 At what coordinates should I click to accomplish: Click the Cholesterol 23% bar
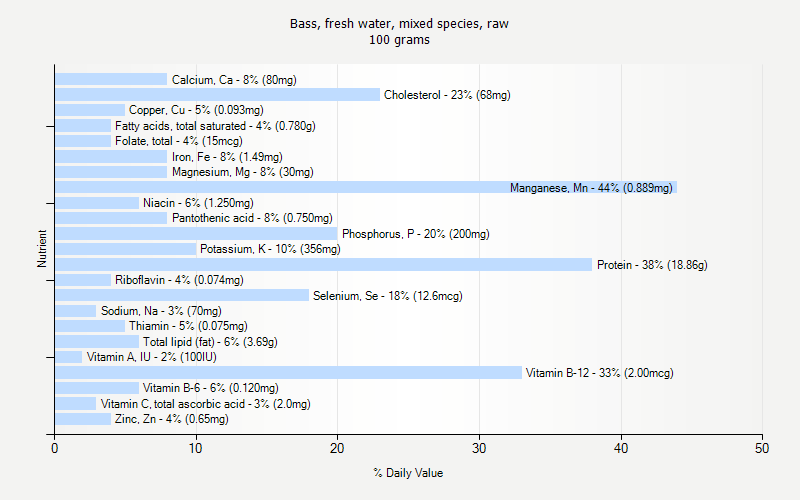click(217, 95)
